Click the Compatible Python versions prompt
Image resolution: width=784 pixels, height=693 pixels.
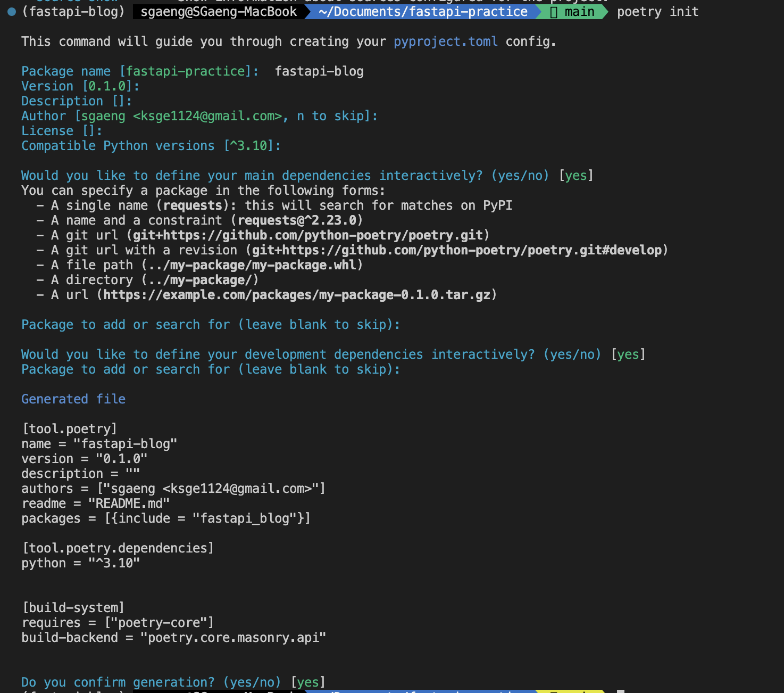(151, 146)
